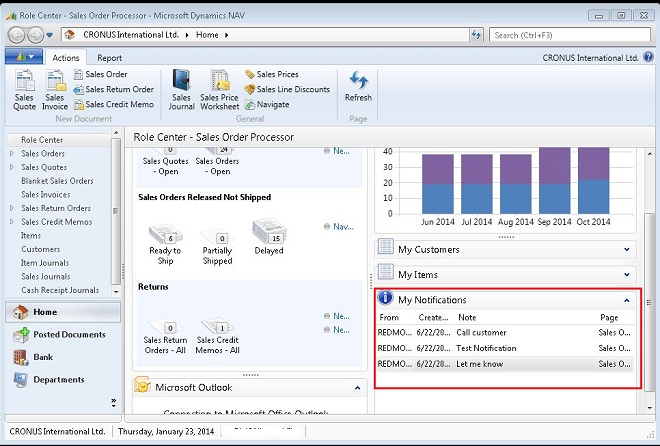Click the Search input field
This screenshot has width=660, height=446.
click(568, 35)
